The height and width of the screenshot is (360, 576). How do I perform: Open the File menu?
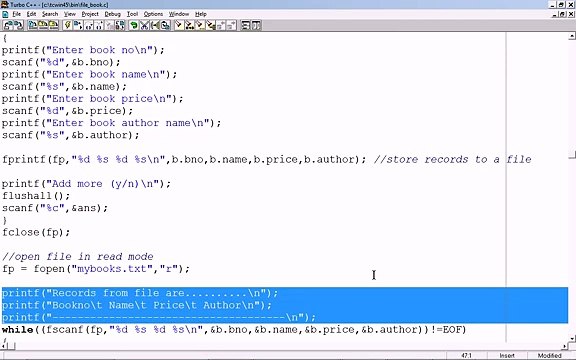17,14
